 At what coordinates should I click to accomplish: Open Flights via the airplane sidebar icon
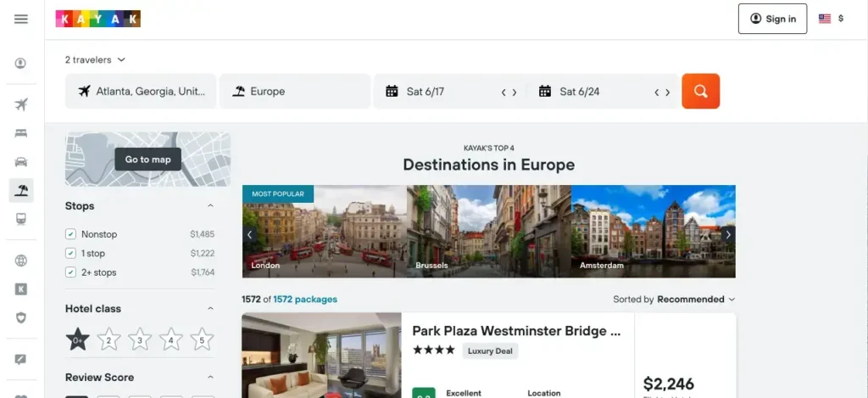[x=21, y=104]
